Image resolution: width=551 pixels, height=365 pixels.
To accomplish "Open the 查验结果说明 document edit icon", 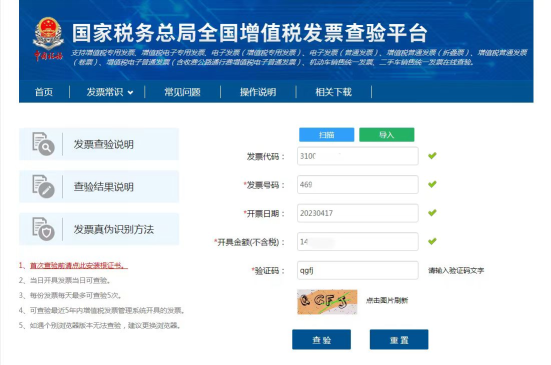I will (x=43, y=187).
